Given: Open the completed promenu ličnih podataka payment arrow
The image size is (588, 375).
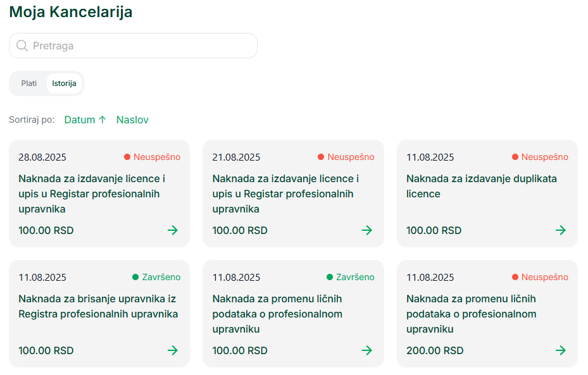Looking at the screenshot, I should 367,350.
